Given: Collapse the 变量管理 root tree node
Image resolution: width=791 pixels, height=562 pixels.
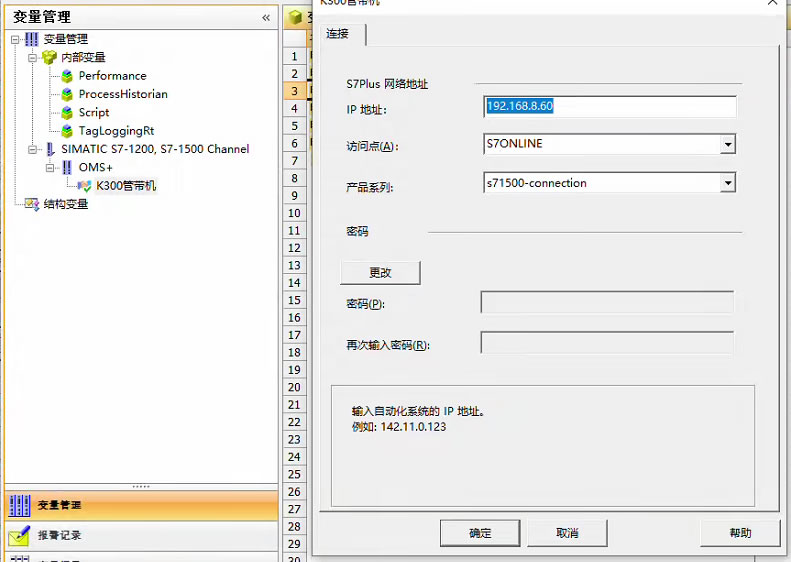Looking at the screenshot, I should click(15, 39).
